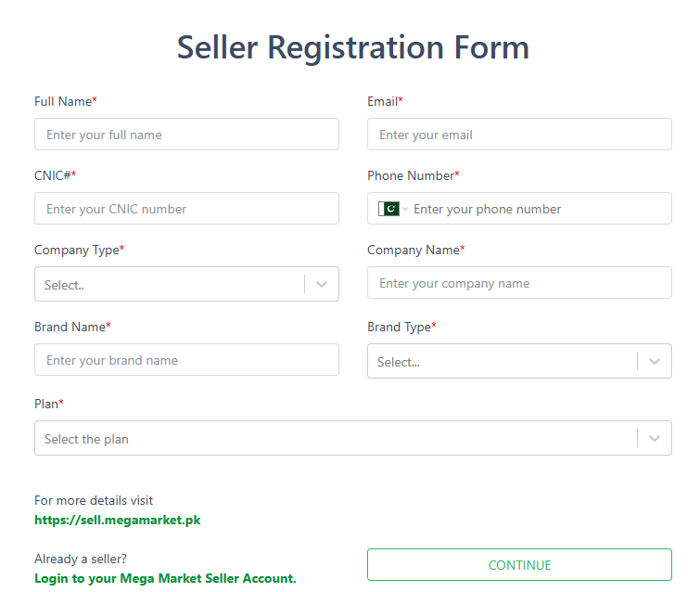Follow the Login to Mega Market Seller Account link
The width and height of the screenshot is (700, 592).
165,579
